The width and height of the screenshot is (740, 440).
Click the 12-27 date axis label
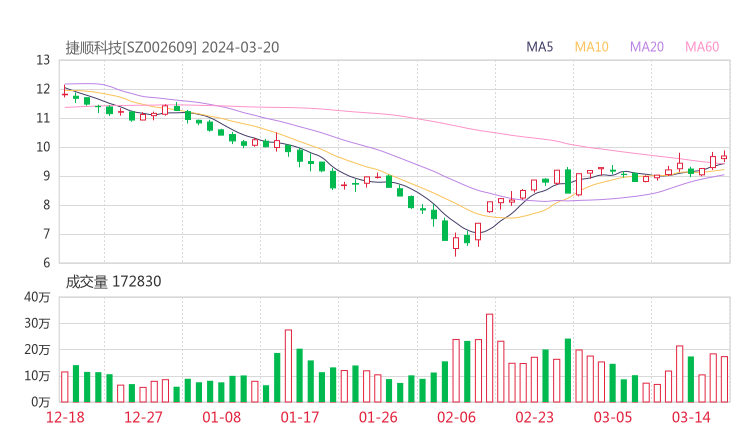click(143, 417)
